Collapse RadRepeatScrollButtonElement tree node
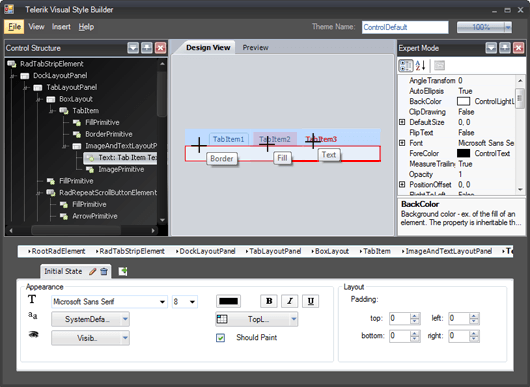Viewport: 530px width, 387px height. [x=39, y=193]
